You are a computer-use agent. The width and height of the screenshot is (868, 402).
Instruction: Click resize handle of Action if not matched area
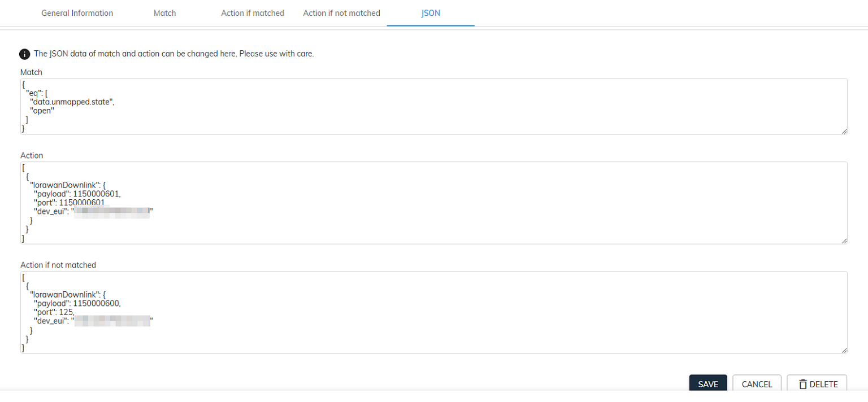(844, 350)
